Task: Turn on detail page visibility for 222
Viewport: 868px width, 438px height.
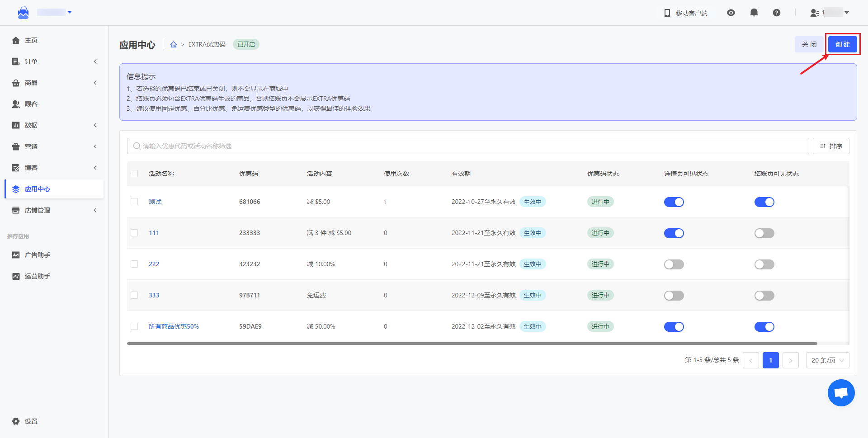Action: (674, 264)
